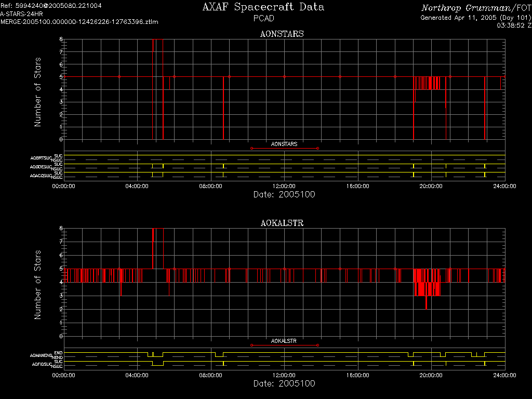Viewport: 532px width, 399px height.
Task: Click y-axis tick '2' on AOKALSTR plot
Action: click(x=61, y=310)
